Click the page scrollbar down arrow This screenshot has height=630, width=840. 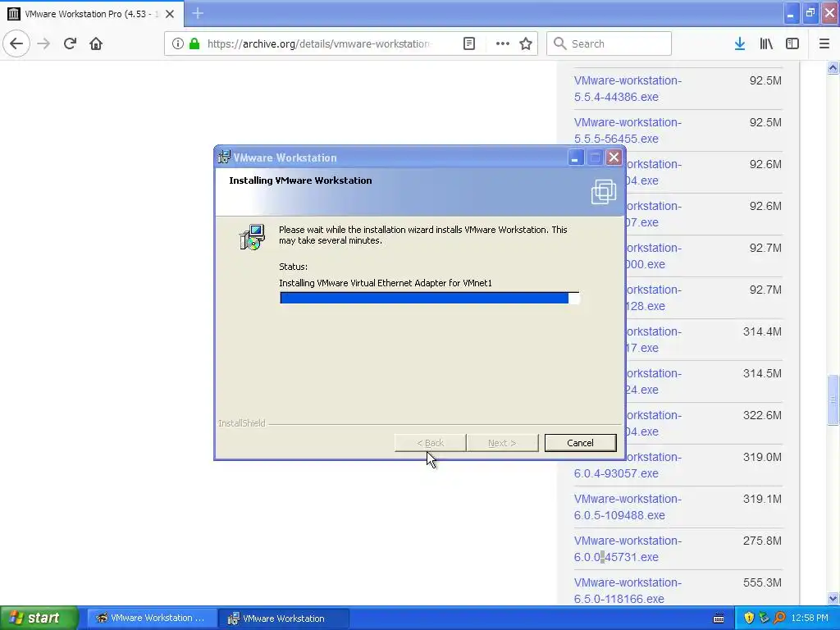(x=833, y=598)
